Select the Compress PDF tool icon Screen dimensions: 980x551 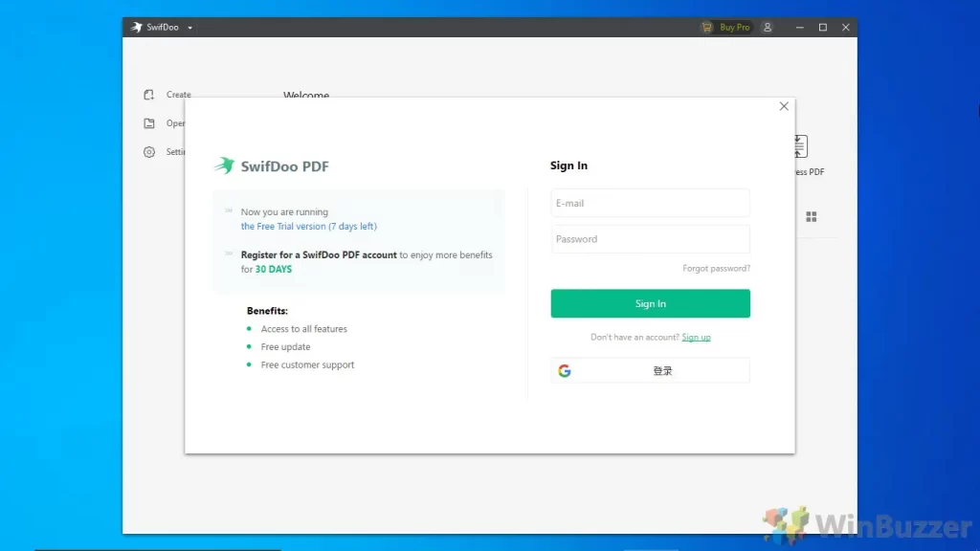tap(799, 145)
